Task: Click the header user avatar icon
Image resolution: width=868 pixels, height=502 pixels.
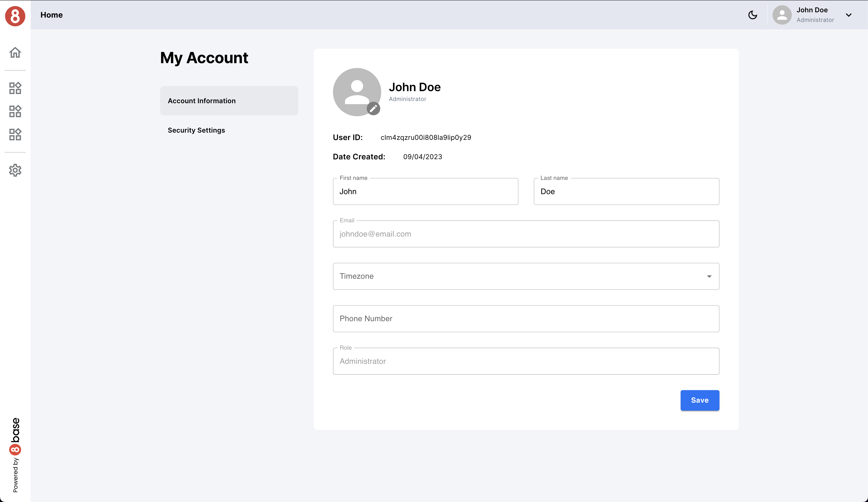Action: point(782,15)
